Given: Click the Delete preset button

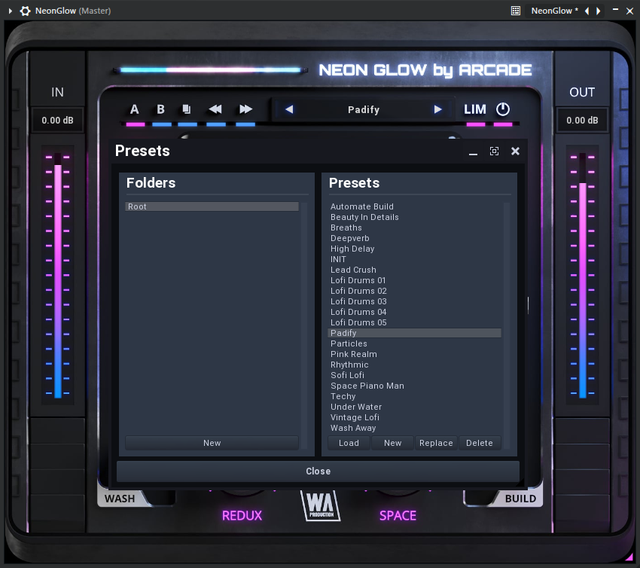Looking at the screenshot, I should point(479,443).
